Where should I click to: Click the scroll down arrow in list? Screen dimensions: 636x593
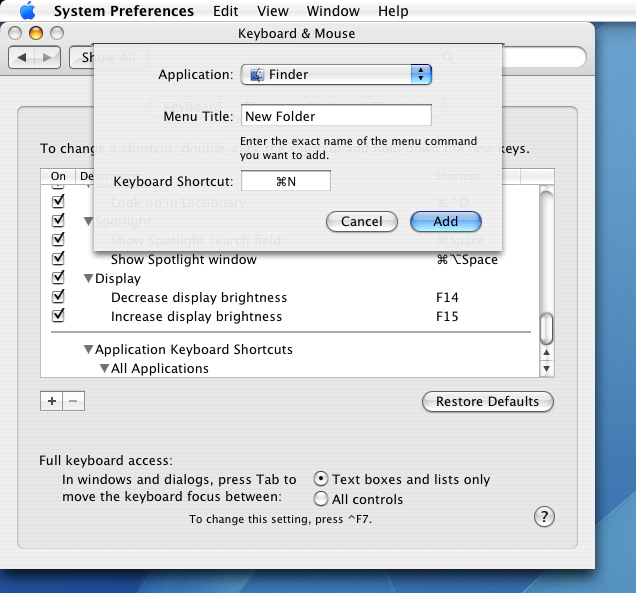[x=546, y=369]
